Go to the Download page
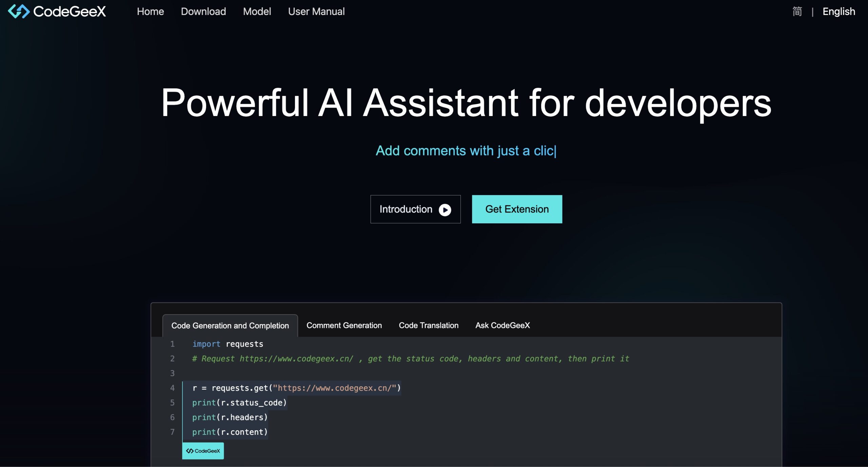This screenshot has width=868, height=467. click(203, 12)
